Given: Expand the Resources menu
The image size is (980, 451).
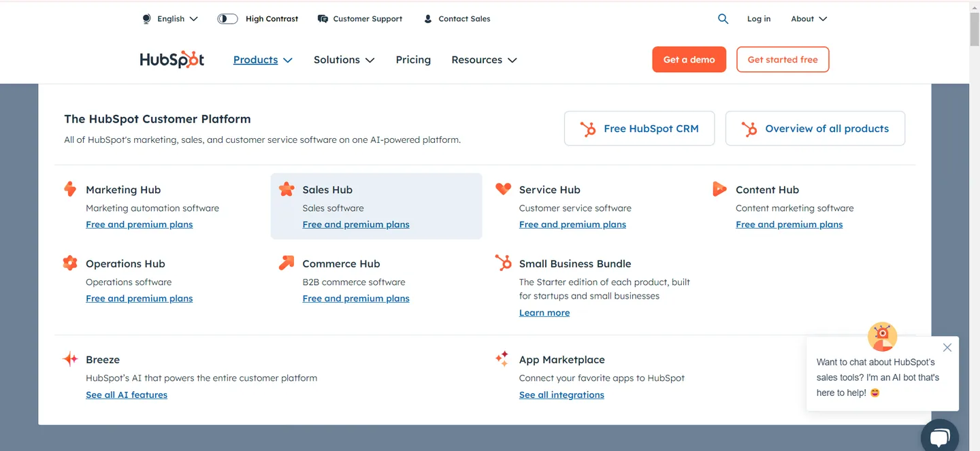Looking at the screenshot, I should [484, 60].
